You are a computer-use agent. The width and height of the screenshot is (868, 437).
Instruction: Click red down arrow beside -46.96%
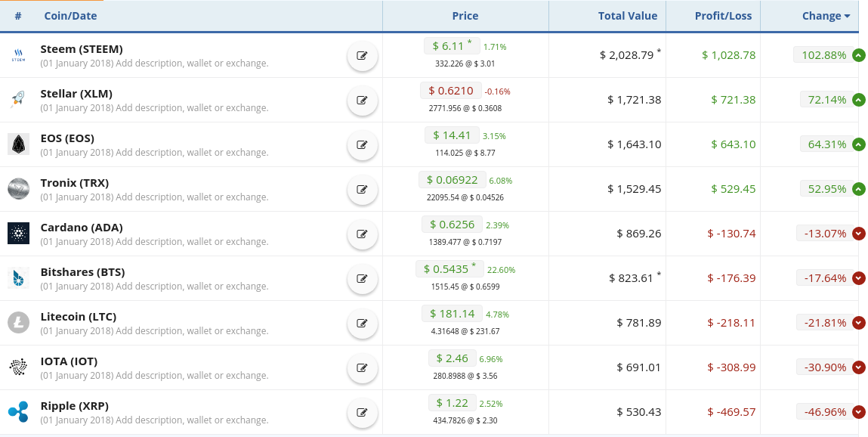click(x=859, y=412)
